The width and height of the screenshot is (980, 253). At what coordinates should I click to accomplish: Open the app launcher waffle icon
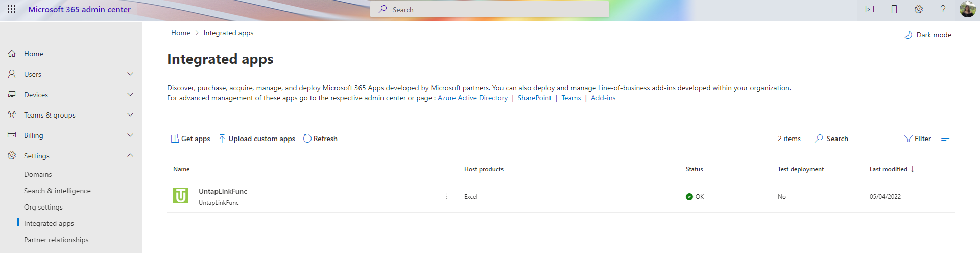coord(11,9)
